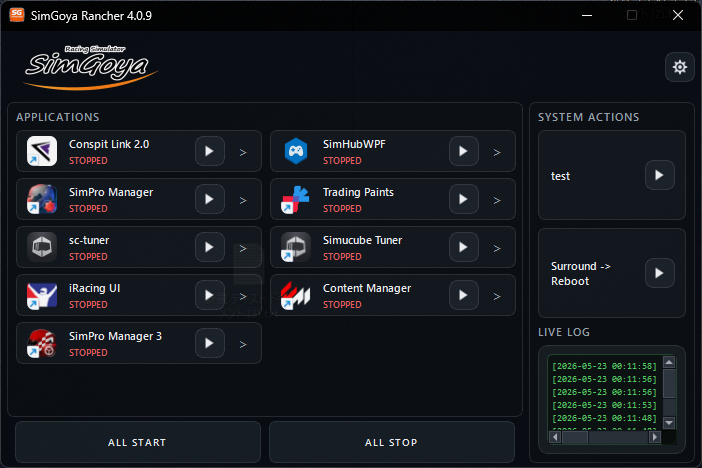Image resolution: width=702 pixels, height=468 pixels.
Task: Expand the Conspit Link 2.0 chevron
Action: [x=243, y=152]
